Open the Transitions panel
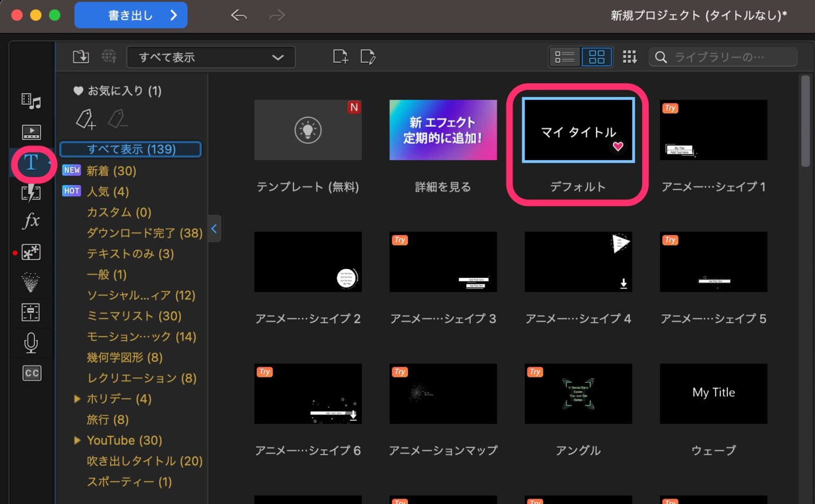815x504 pixels. pos(32,193)
